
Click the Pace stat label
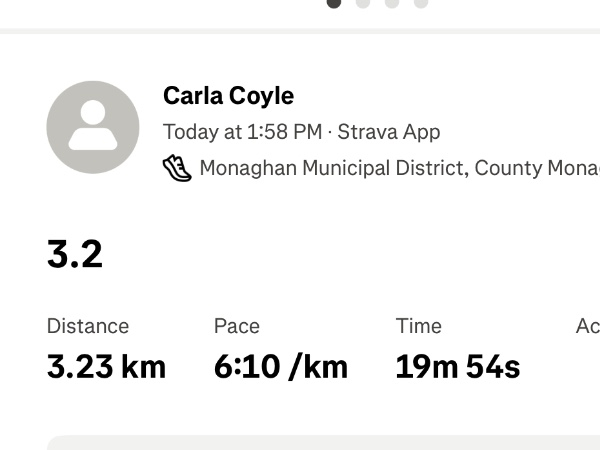pos(237,326)
